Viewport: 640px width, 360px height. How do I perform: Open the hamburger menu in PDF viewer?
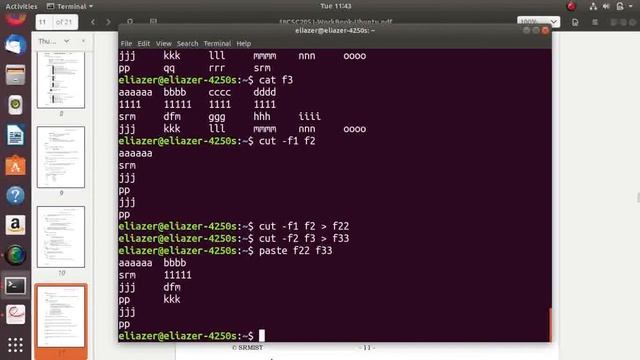(595, 22)
